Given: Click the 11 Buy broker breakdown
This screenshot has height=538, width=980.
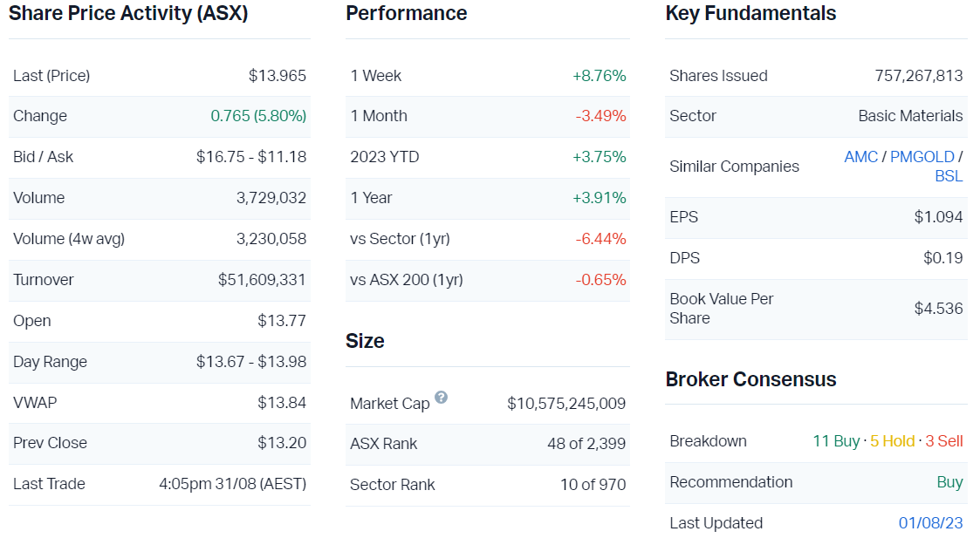Looking at the screenshot, I should 836,441.
